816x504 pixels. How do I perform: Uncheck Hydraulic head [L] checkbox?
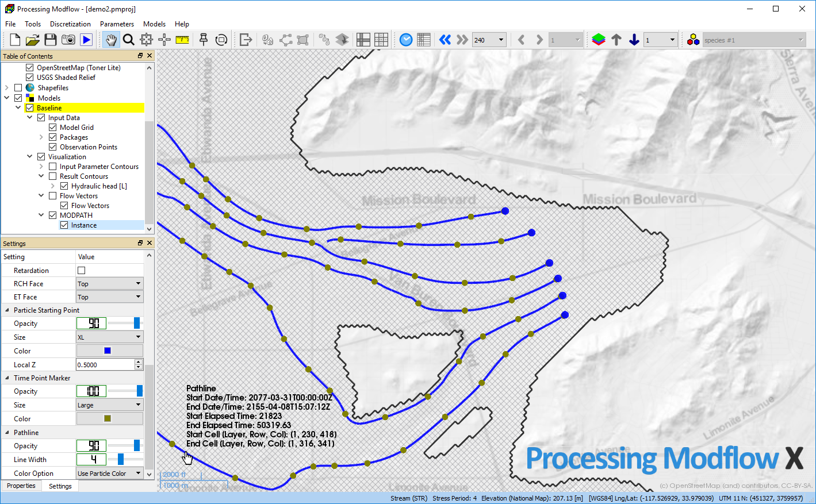tap(64, 186)
